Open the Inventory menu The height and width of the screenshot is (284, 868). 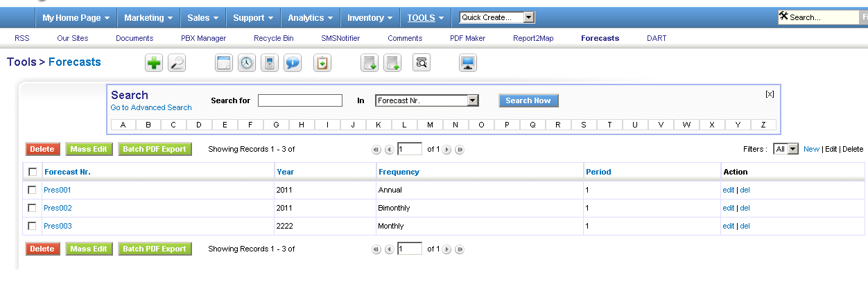tap(370, 17)
